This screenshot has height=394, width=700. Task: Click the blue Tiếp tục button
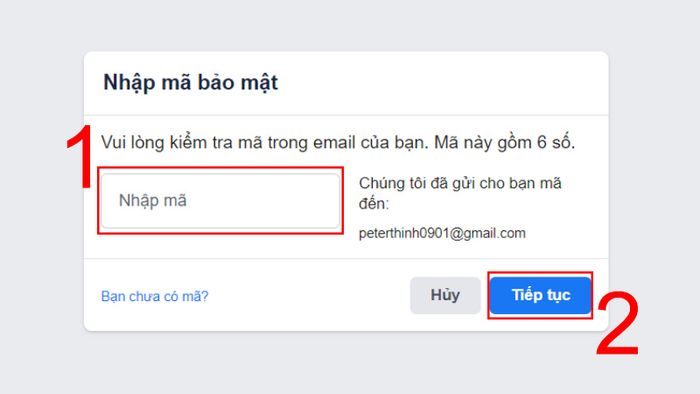tap(540, 295)
